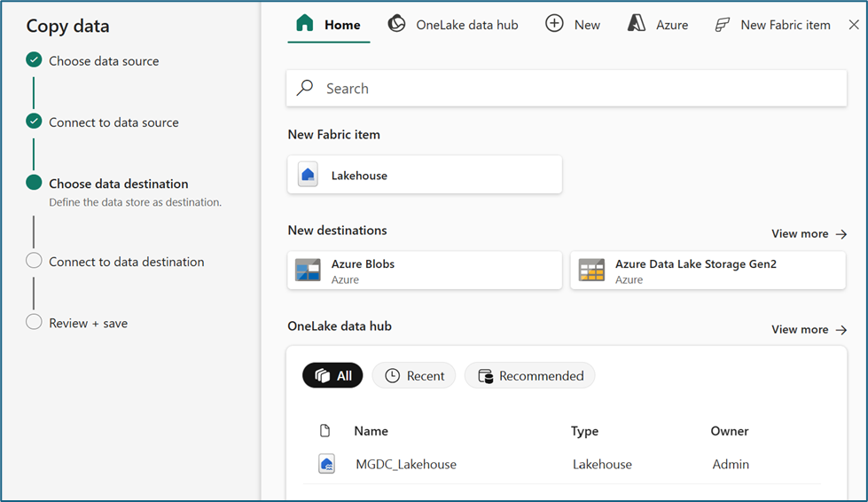This screenshot has width=868, height=502.
Task: Select the MGDC_Lakehouse row
Action: 562,465
